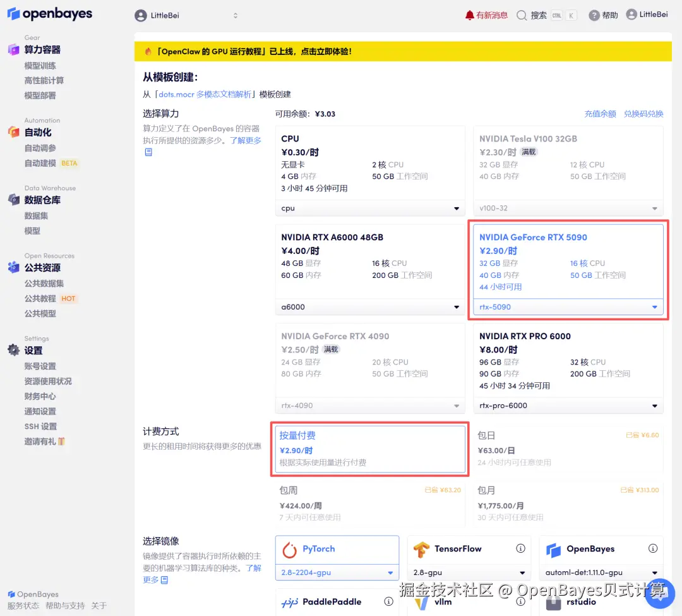Open the chat support bubble
Viewport: 682px width, 616px height.
(661, 594)
